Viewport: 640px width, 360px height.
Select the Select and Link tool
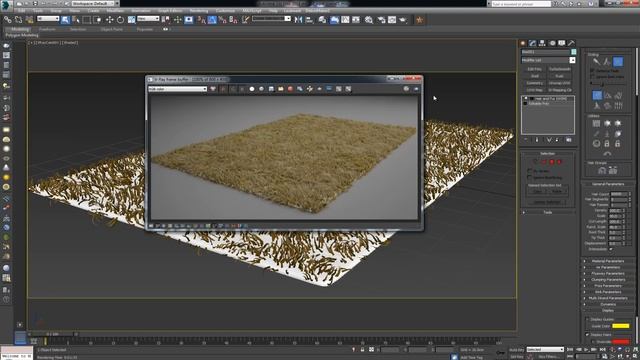click(8, 20)
